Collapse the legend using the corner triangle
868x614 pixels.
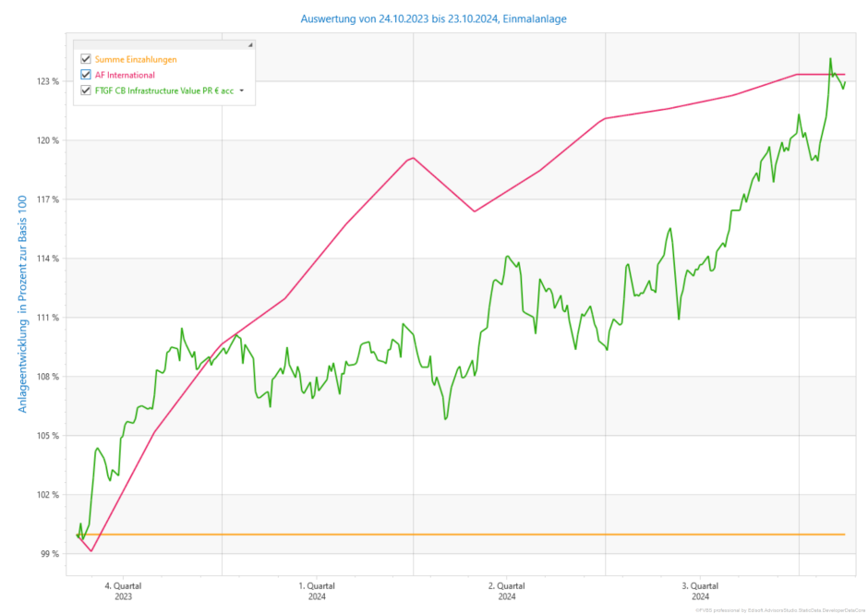click(x=250, y=44)
